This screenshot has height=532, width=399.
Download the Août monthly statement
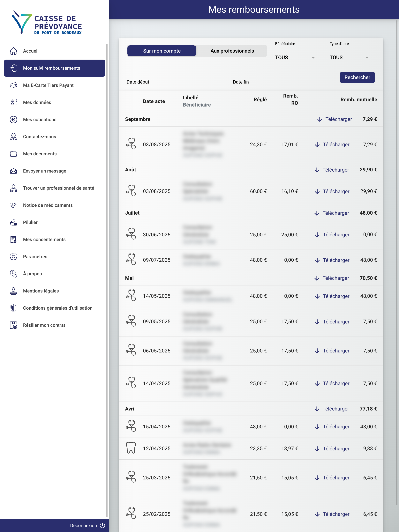point(332,170)
